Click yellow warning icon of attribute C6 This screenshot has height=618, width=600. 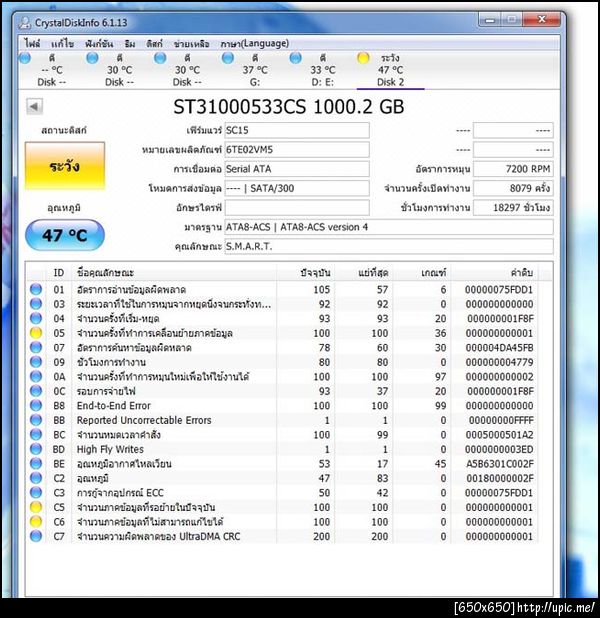coord(36,522)
